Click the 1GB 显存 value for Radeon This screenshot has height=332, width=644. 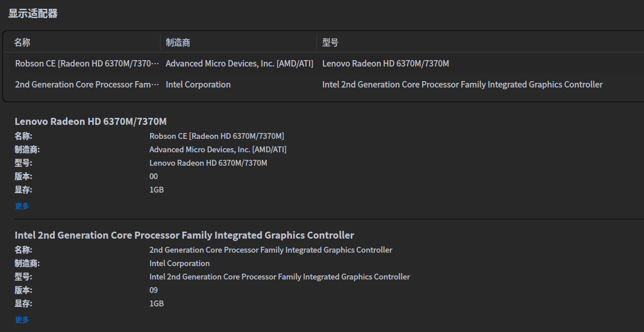click(156, 190)
